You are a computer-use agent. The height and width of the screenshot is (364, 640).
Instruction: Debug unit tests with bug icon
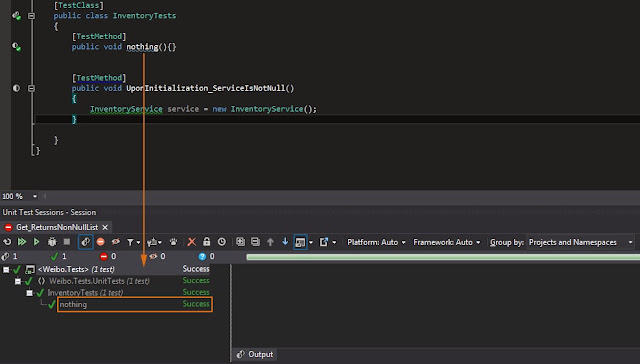pyautogui.click(x=52, y=242)
